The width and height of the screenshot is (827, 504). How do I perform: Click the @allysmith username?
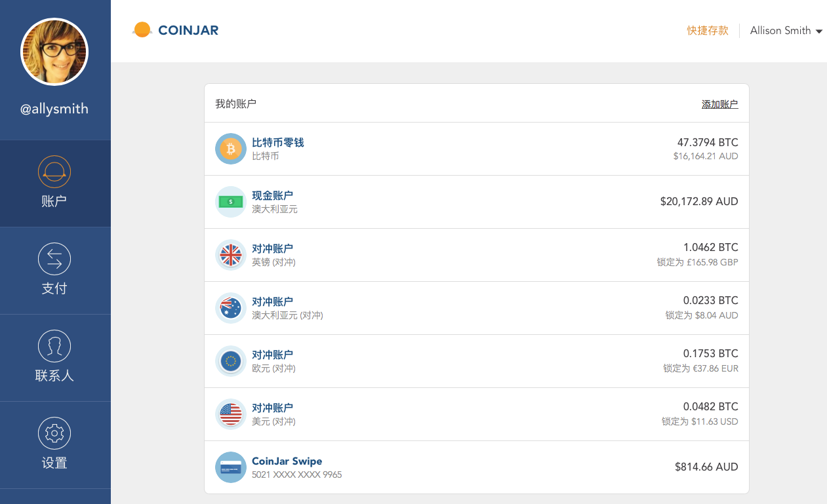click(x=54, y=109)
